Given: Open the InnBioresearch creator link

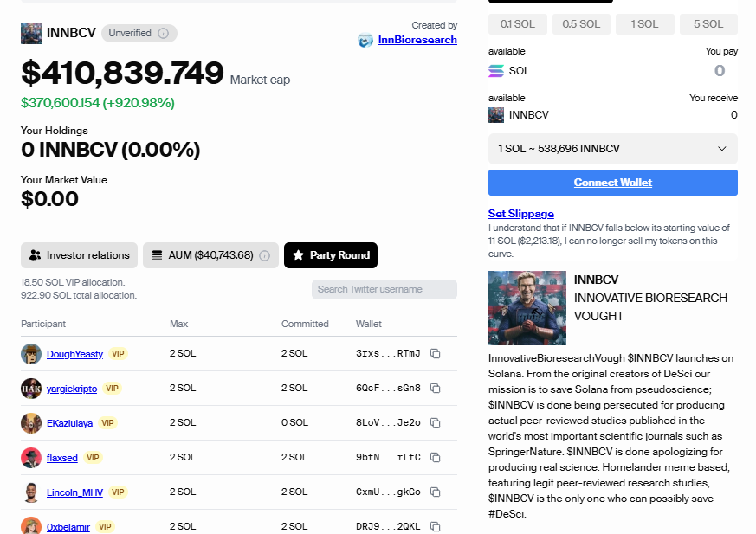Looking at the screenshot, I should (x=417, y=40).
